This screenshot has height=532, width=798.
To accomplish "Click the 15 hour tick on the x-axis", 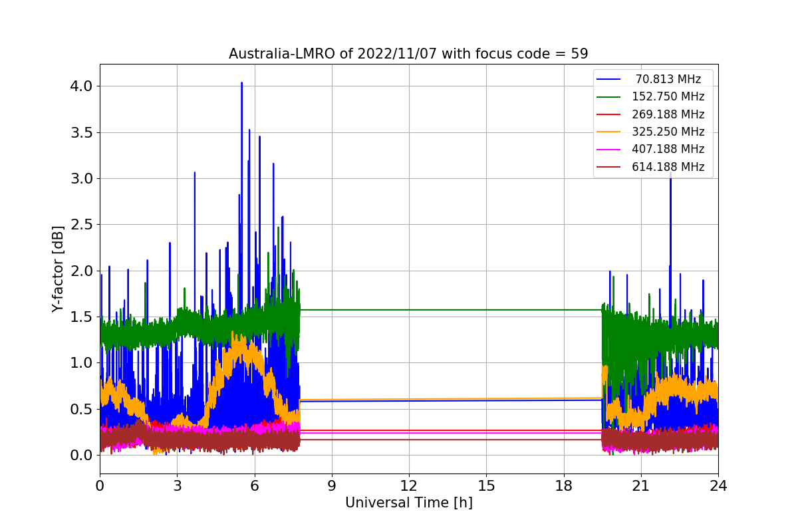I will pyautogui.click(x=486, y=486).
